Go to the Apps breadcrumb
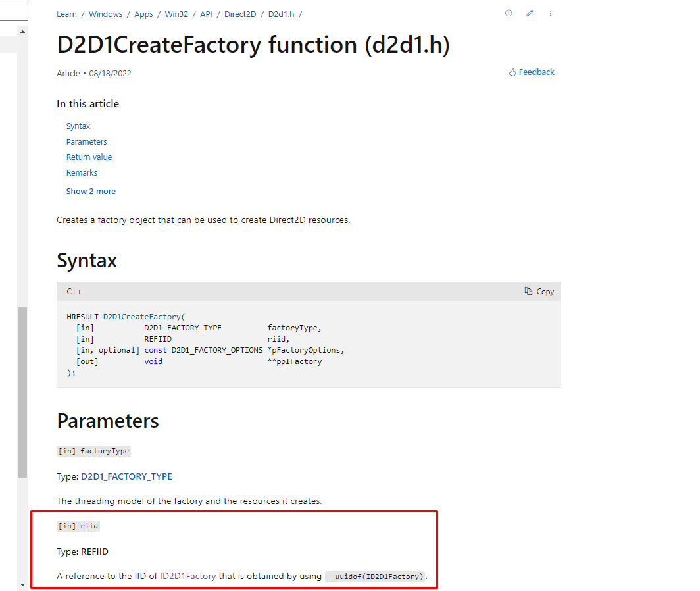700x591 pixels. (x=143, y=14)
